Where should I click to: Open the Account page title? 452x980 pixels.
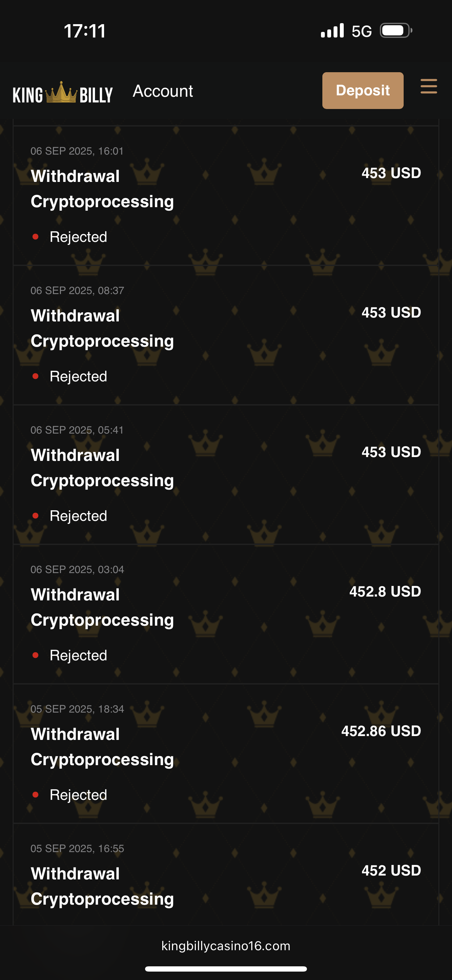click(163, 91)
